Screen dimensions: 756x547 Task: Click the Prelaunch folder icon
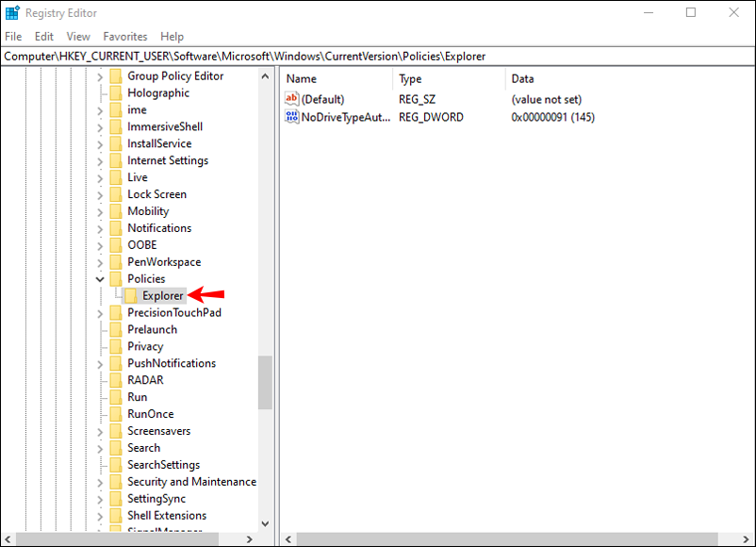pyautogui.click(x=116, y=329)
